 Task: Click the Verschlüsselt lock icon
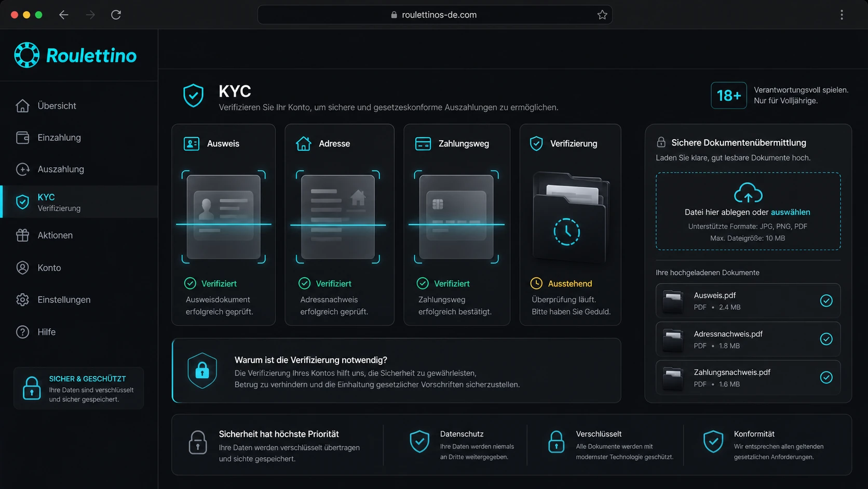tap(556, 442)
